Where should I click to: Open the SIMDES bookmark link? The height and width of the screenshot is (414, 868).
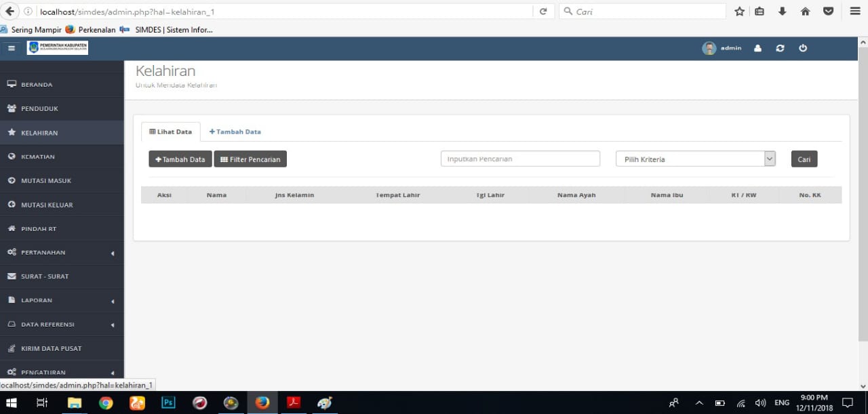(167, 30)
